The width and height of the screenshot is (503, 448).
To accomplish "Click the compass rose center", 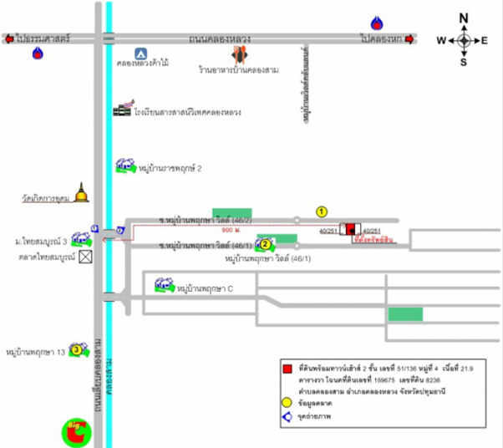I will pos(464,41).
